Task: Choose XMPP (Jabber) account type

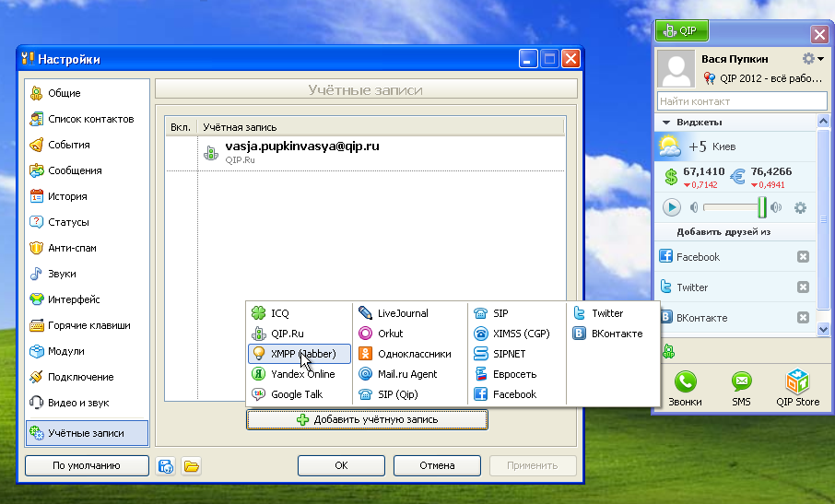Action: pyautogui.click(x=300, y=354)
